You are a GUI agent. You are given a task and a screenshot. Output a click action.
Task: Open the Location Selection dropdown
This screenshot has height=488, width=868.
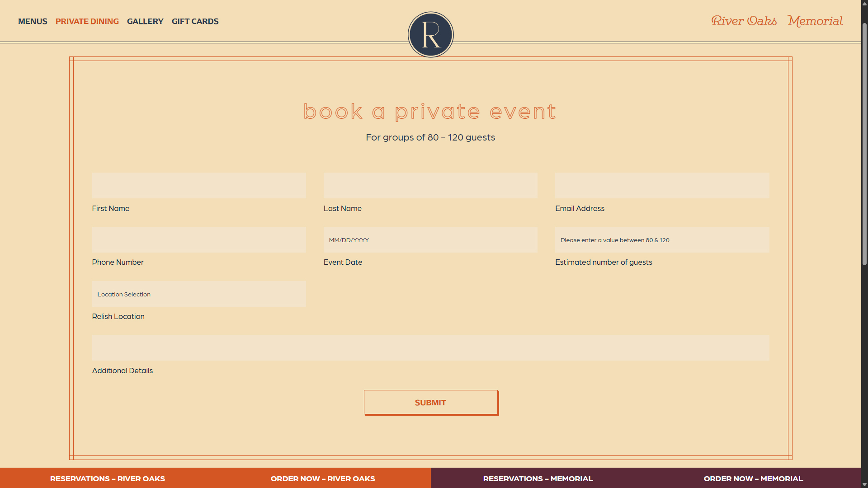click(x=199, y=294)
